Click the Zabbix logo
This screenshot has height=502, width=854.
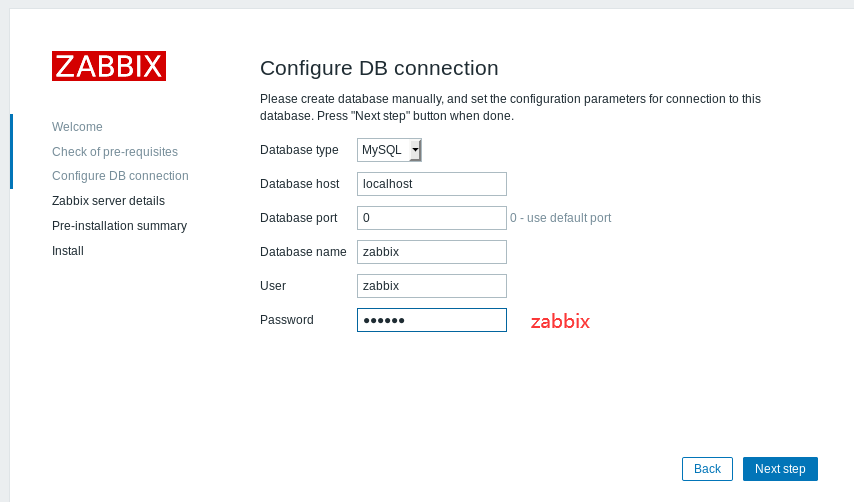click(x=109, y=66)
